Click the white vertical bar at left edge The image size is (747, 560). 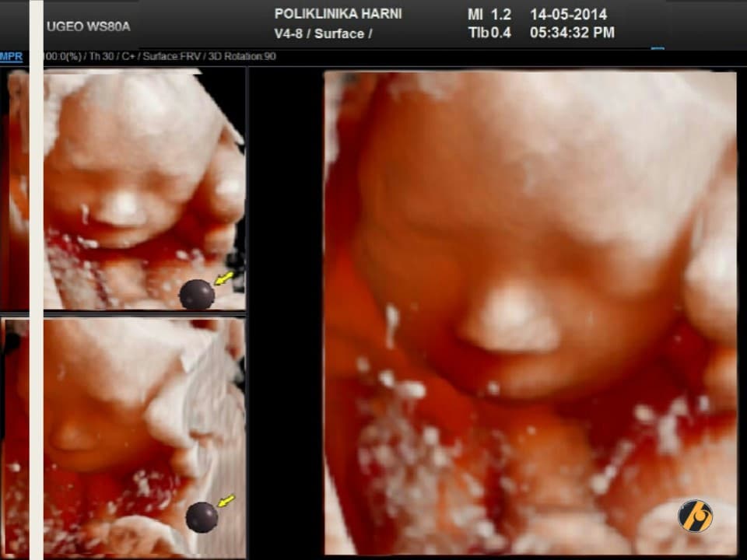click(36, 311)
